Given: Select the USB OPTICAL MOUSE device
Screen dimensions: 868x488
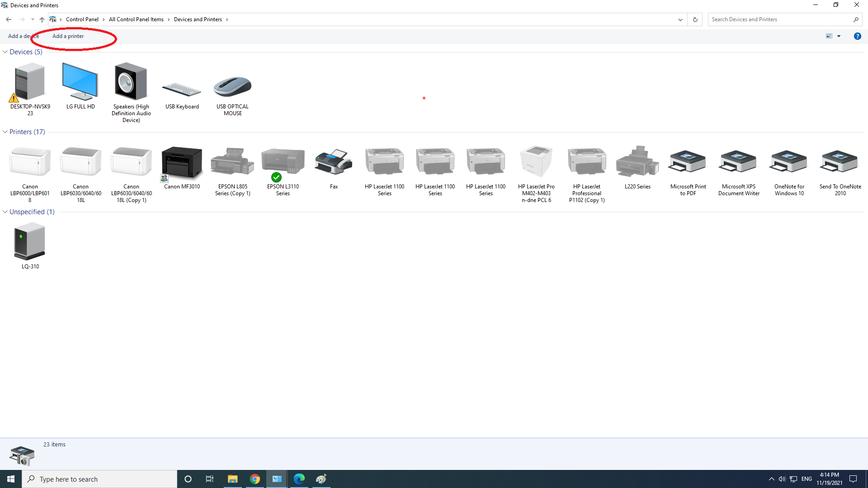Looking at the screenshot, I should [x=232, y=86].
